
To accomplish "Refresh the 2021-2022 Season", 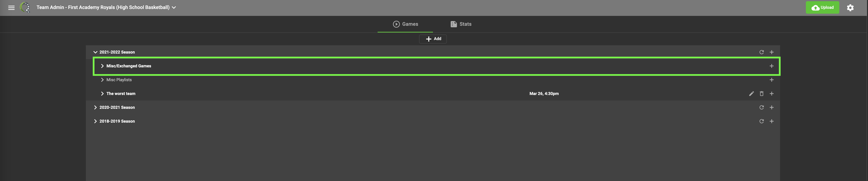I will pos(761,52).
